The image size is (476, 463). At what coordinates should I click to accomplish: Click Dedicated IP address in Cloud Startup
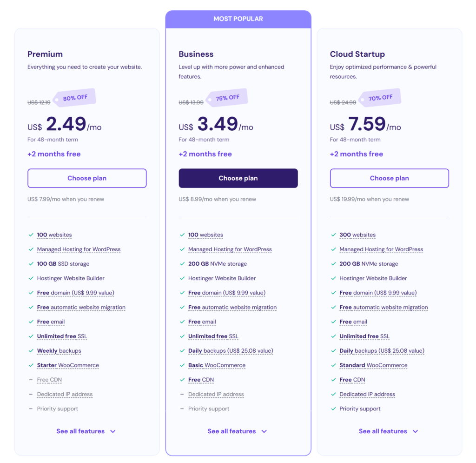(367, 394)
